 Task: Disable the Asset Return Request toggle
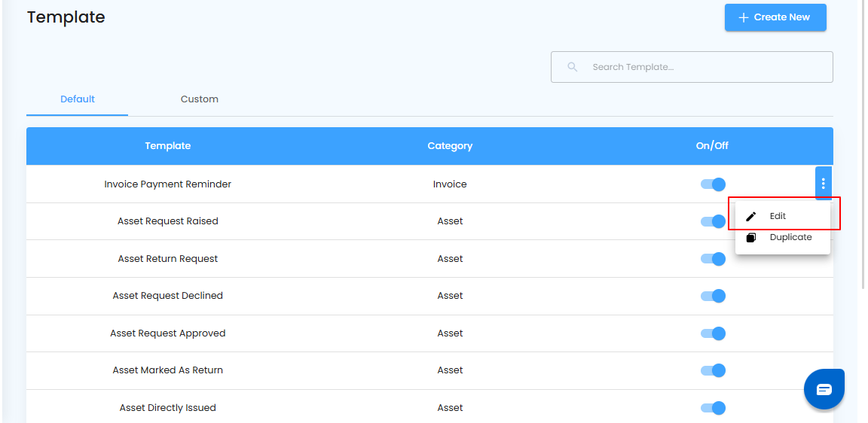tap(713, 259)
